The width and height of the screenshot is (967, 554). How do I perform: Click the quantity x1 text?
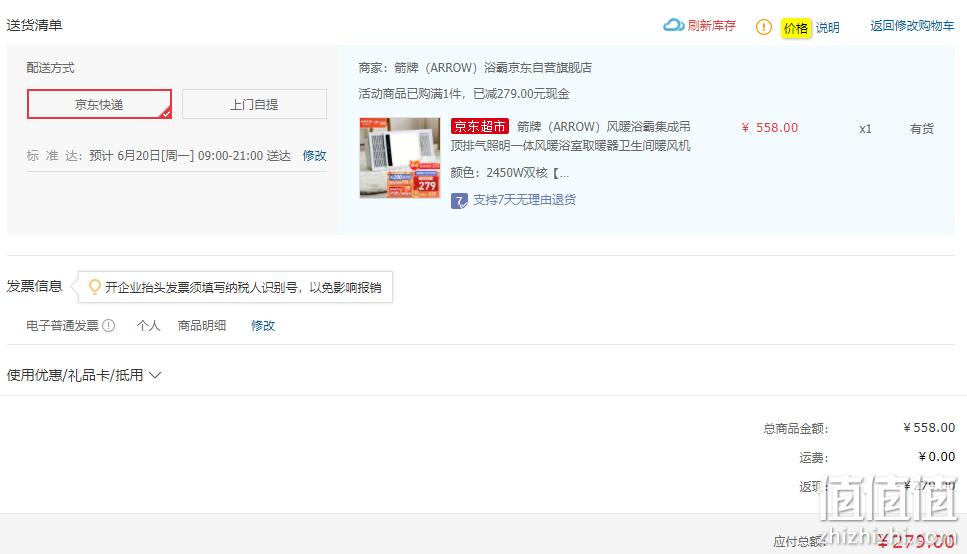coord(865,129)
